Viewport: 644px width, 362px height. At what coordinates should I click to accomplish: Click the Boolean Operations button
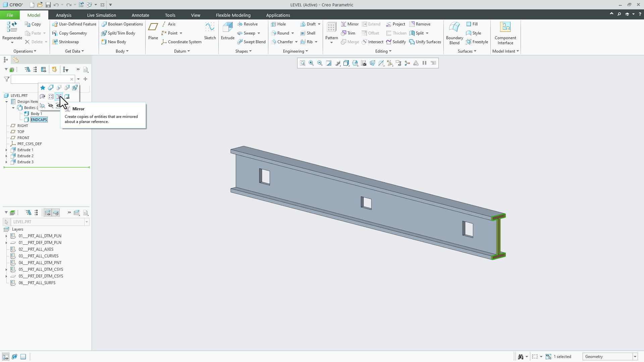click(x=122, y=24)
